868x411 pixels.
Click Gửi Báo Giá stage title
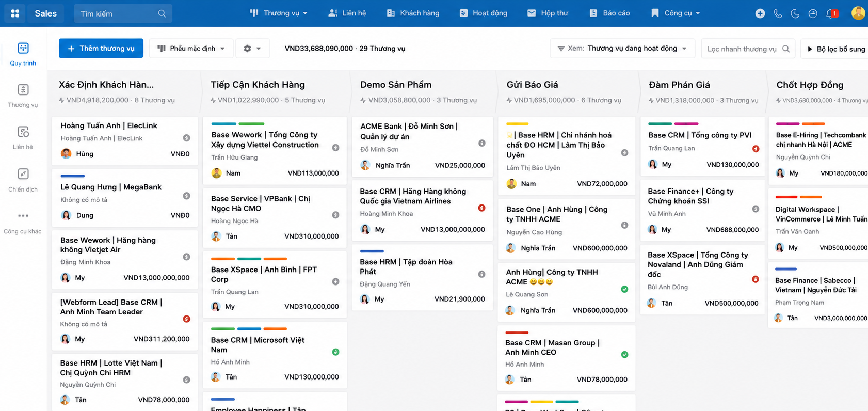[x=533, y=85]
